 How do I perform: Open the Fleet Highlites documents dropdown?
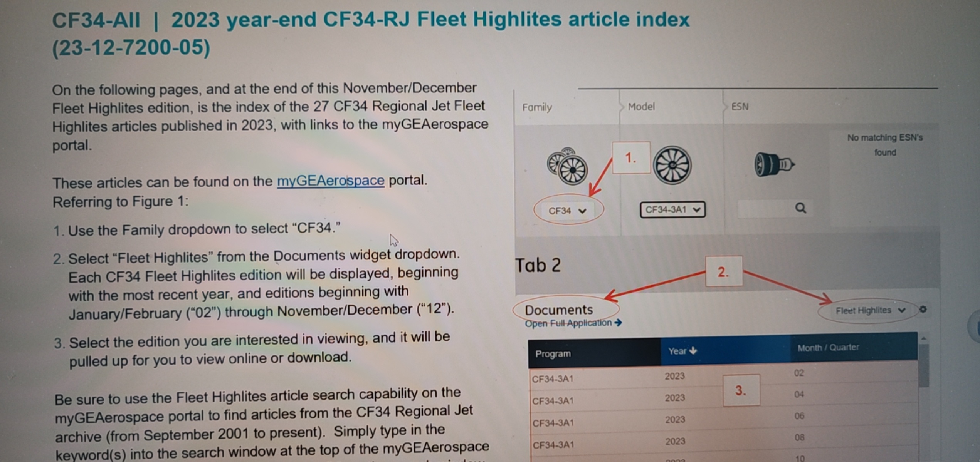point(870,310)
